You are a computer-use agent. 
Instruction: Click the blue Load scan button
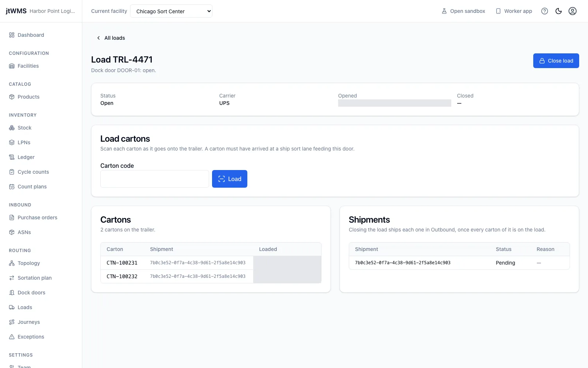(x=230, y=179)
